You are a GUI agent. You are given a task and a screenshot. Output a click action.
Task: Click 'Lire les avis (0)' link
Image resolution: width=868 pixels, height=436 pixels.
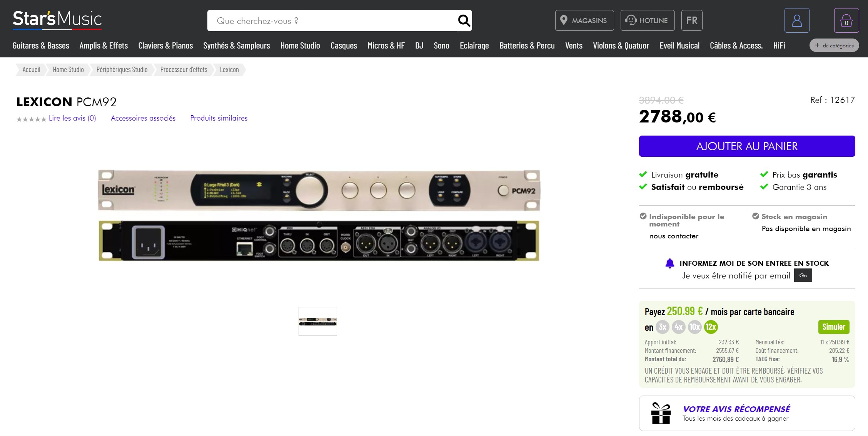72,118
